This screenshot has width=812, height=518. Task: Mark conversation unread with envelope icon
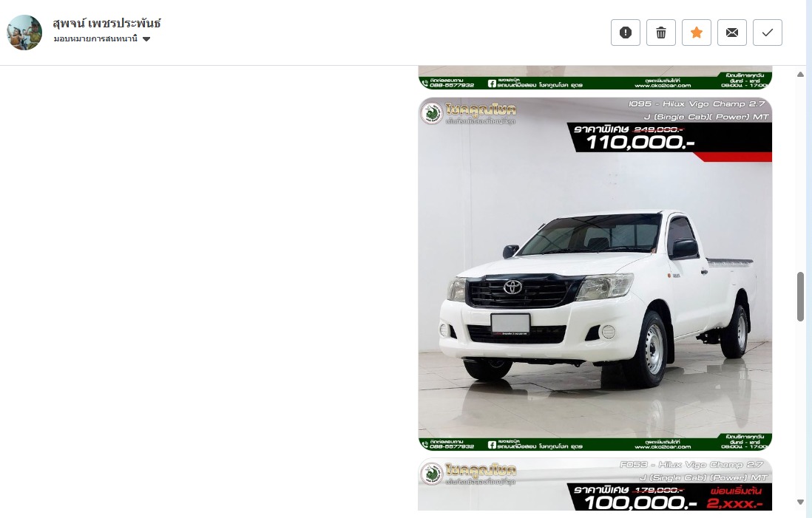731,33
